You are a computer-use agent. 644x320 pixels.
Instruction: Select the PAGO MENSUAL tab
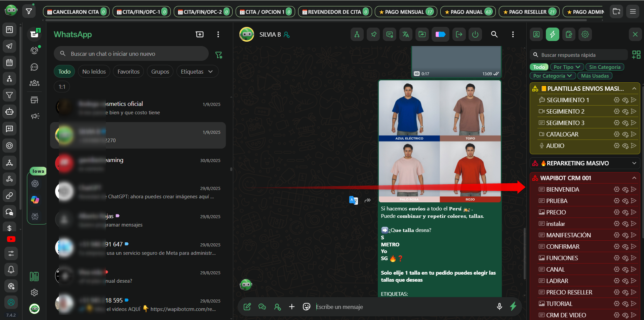pos(406,12)
